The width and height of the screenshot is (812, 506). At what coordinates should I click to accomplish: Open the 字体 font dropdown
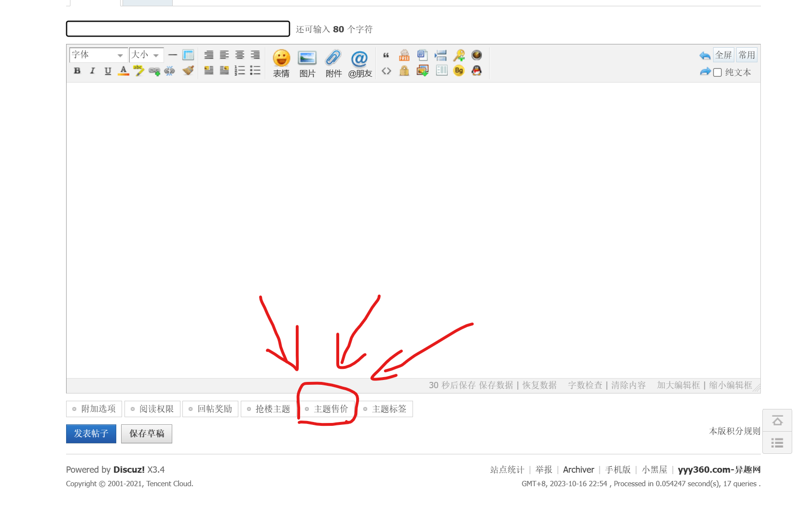tap(98, 55)
